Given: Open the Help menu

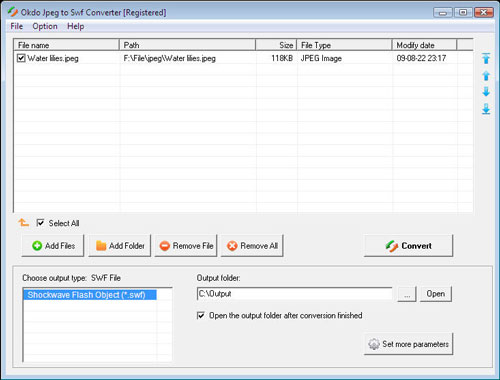Looking at the screenshot, I should (75, 26).
